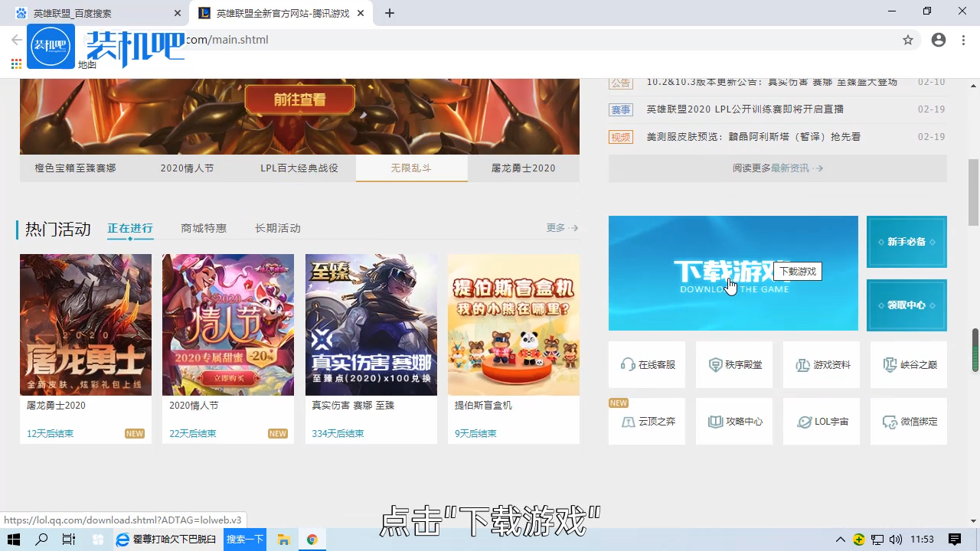Select the 长期活动 activities filter
The width and height of the screenshot is (980, 551).
click(277, 227)
